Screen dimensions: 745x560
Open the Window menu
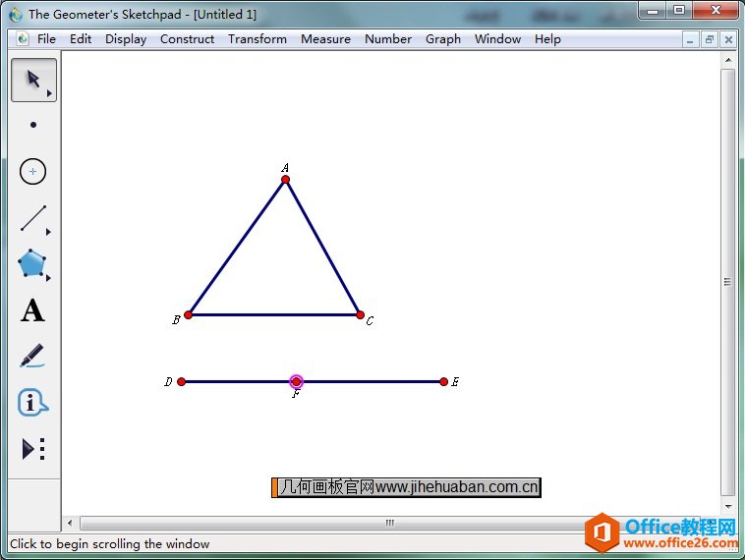pyautogui.click(x=497, y=39)
